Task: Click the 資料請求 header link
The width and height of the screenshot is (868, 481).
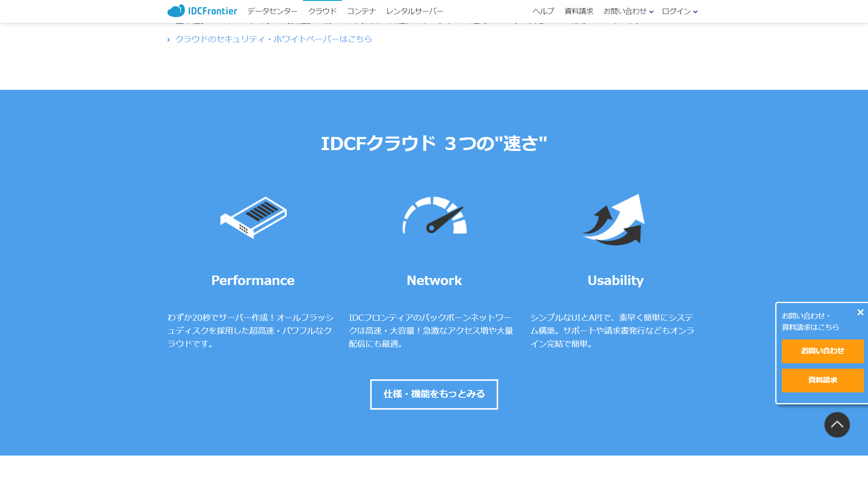Action: click(x=579, y=11)
